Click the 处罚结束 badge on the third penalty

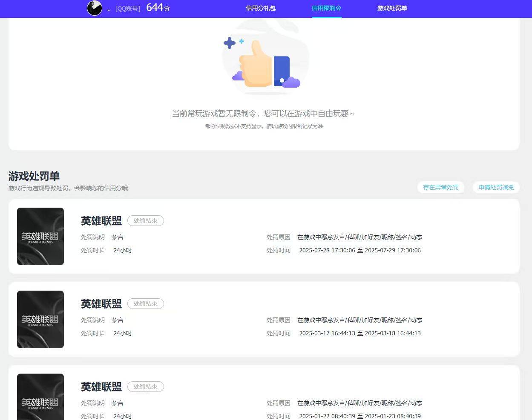(x=145, y=386)
